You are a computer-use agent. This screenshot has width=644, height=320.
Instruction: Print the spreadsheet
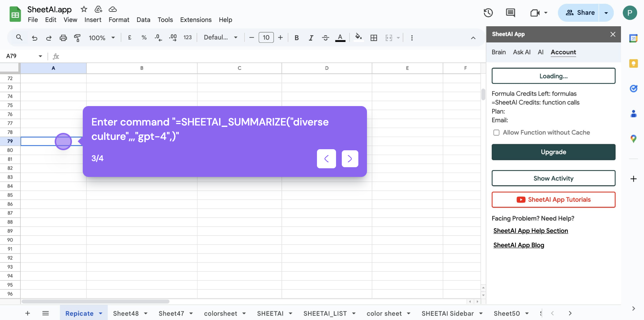click(x=63, y=38)
